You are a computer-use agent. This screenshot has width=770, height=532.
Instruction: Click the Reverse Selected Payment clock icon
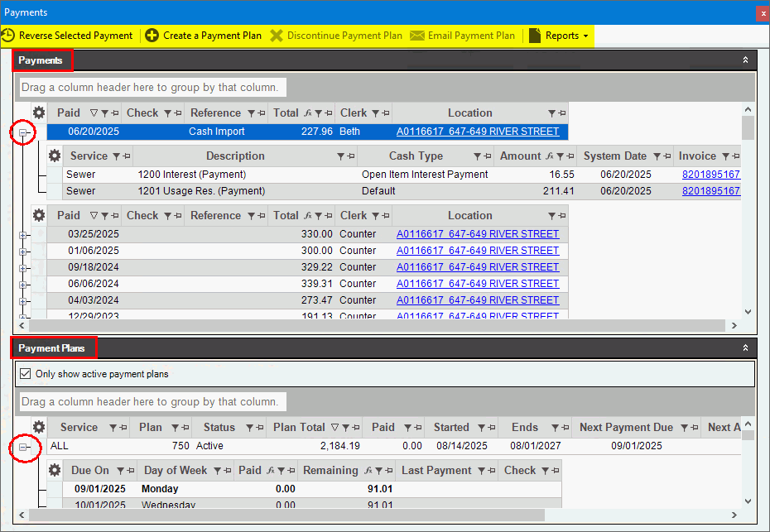(8, 36)
